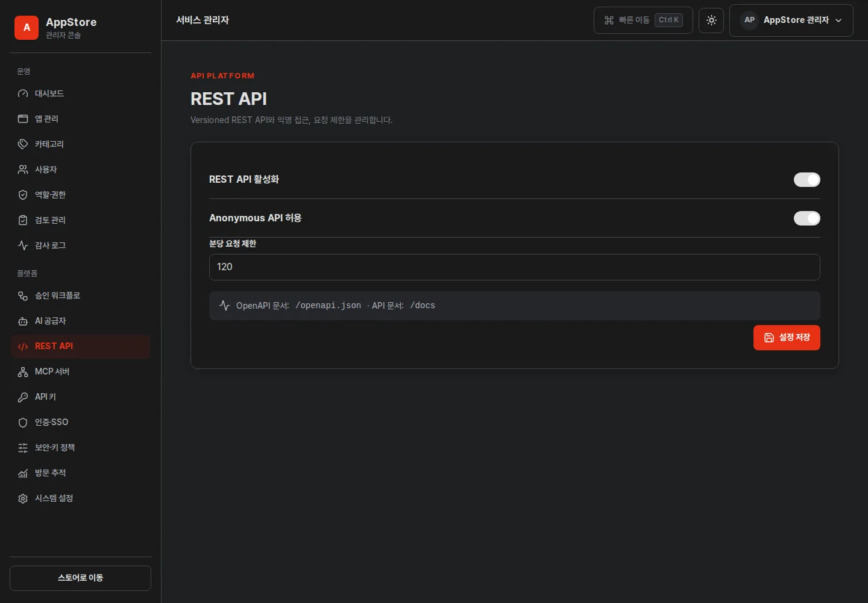Click the activity icon beside 감사 로그
The image size is (868, 603).
click(23, 245)
